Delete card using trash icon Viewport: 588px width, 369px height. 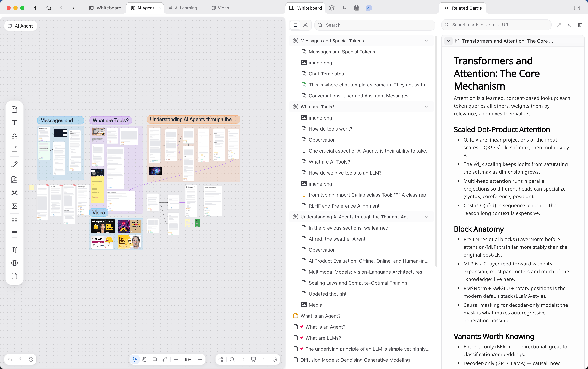coord(580,25)
